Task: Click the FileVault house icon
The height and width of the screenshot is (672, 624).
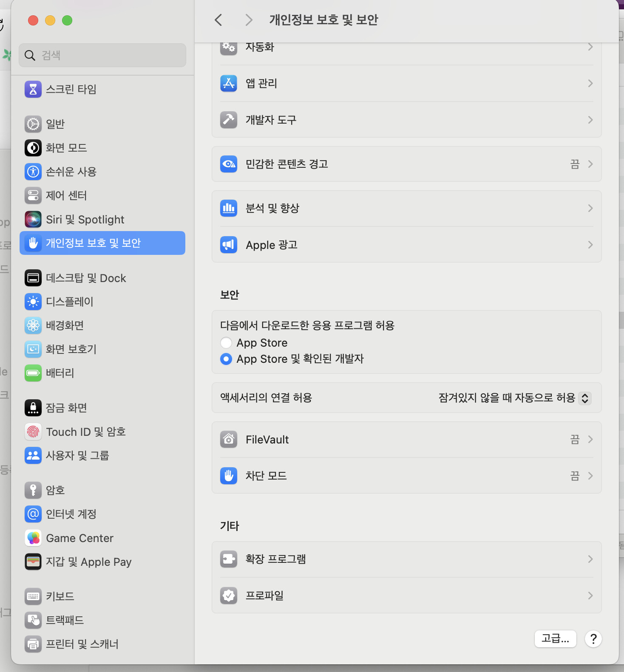Action: tap(229, 439)
